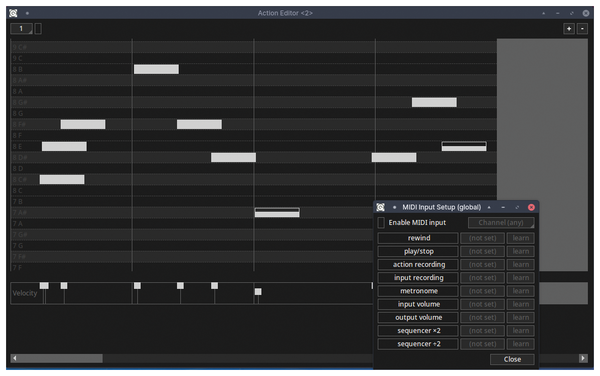This screenshot has height=376, width=600.
Task: Select the last note on the 8 E row
Action: coord(464,146)
